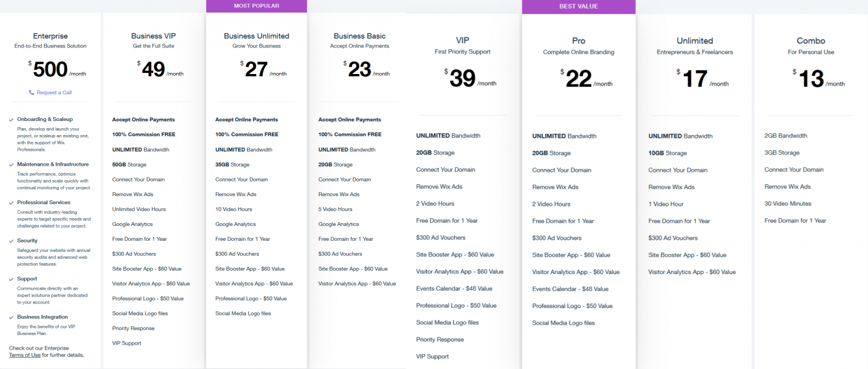Click the checkmark icon next to Onboarding & Scaleup
868x369 pixels.
tap(11, 119)
